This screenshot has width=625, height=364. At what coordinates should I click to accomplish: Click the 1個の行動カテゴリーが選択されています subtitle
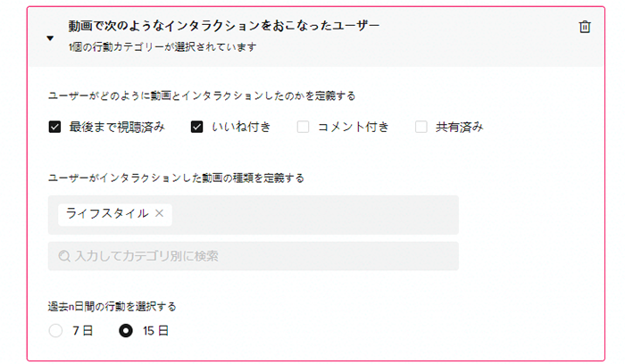(x=162, y=47)
